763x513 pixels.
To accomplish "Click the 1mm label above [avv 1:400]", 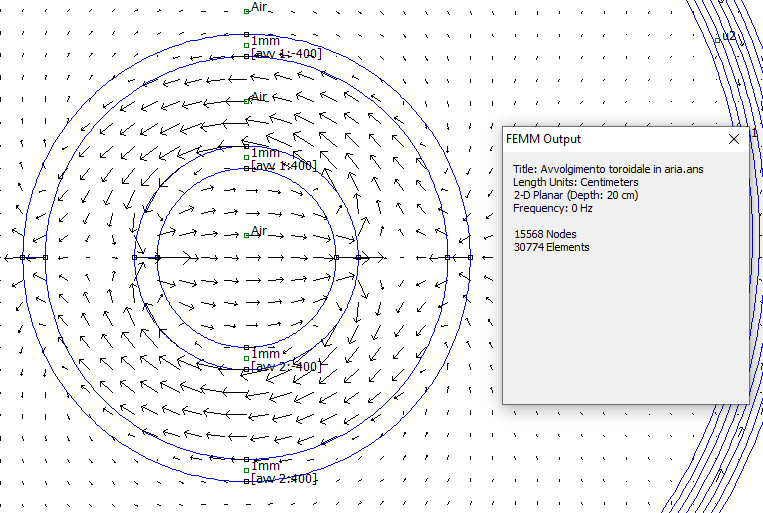I will (265, 153).
